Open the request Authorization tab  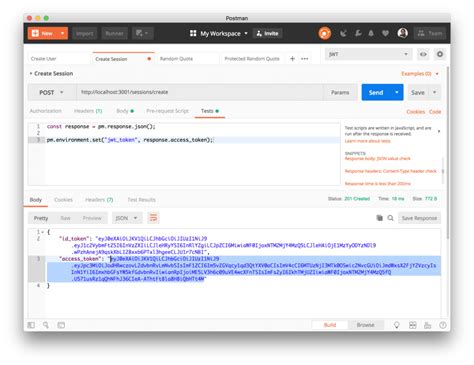(x=46, y=111)
